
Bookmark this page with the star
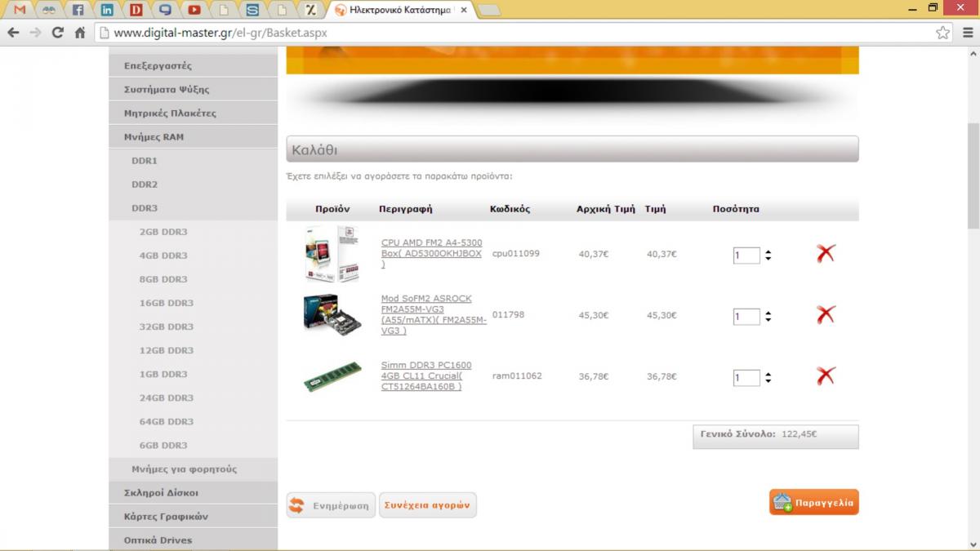(942, 33)
